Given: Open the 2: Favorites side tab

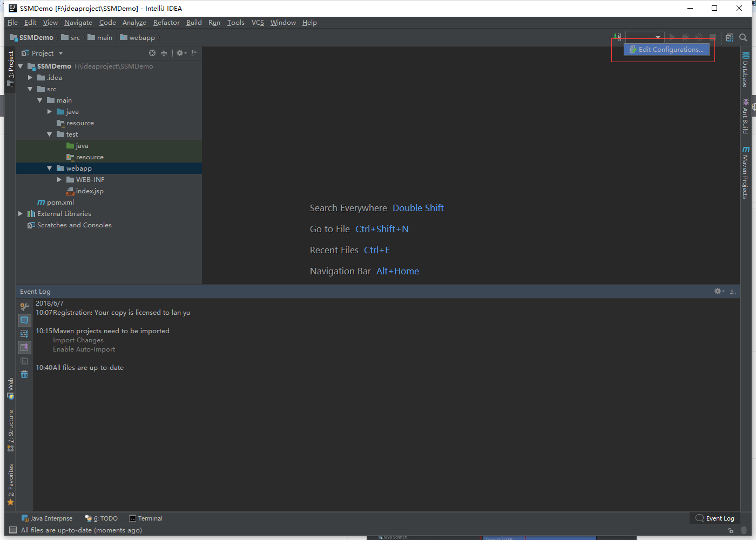Looking at the screenshot, I should click(11, 485).
